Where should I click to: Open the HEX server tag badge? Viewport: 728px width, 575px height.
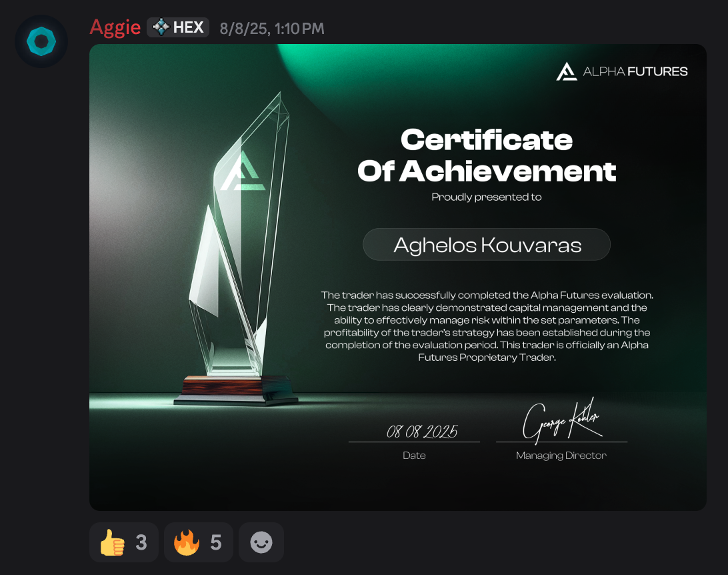(x=178, y=27)
